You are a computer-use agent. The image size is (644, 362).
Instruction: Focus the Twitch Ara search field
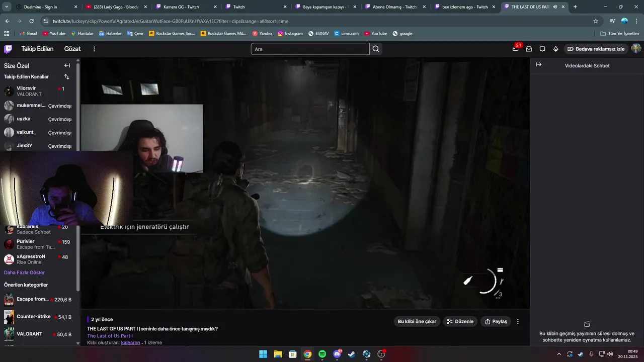click(x=310, y=49)
